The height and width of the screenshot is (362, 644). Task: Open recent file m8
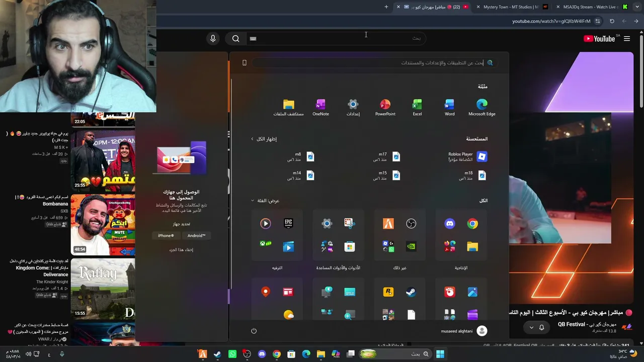pyautogui.click(x=301, y=157)
